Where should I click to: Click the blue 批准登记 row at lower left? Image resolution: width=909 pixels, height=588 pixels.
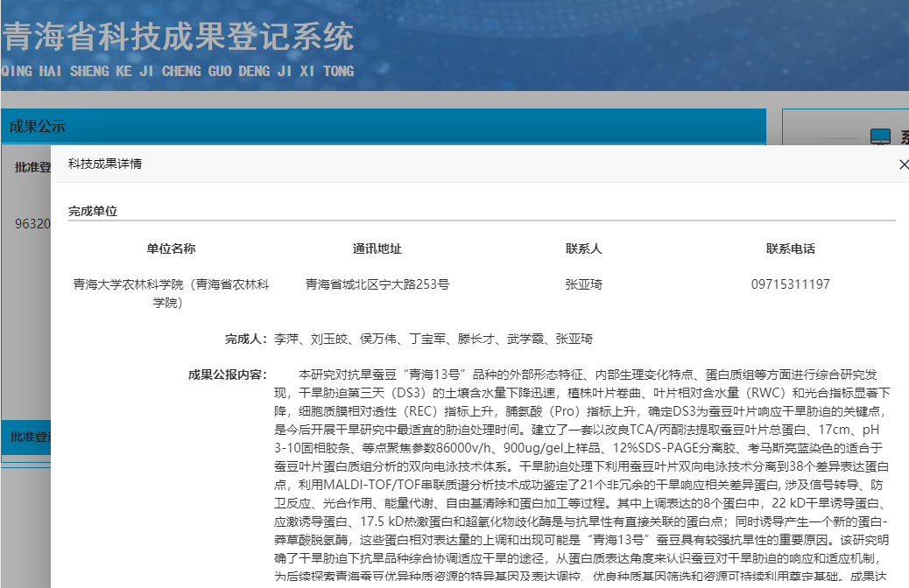tap(26, 436)
